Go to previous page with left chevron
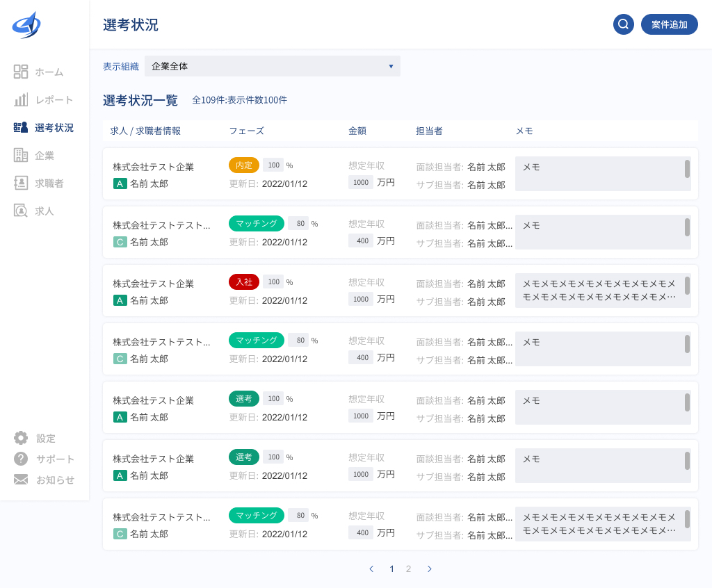This screenshot has width=712, height=588. tap(371, 569)
